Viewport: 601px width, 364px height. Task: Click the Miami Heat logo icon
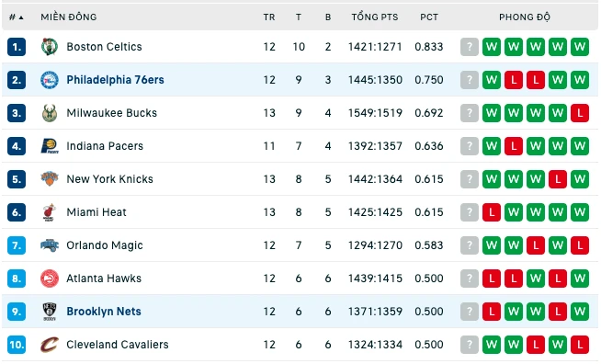point(50,212)
